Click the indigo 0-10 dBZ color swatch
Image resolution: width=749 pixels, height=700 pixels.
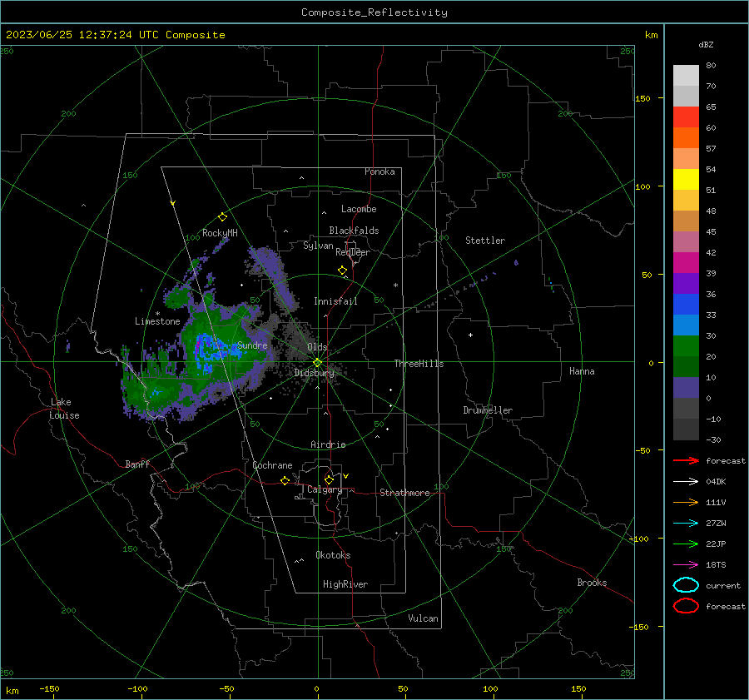click(686, 388)
